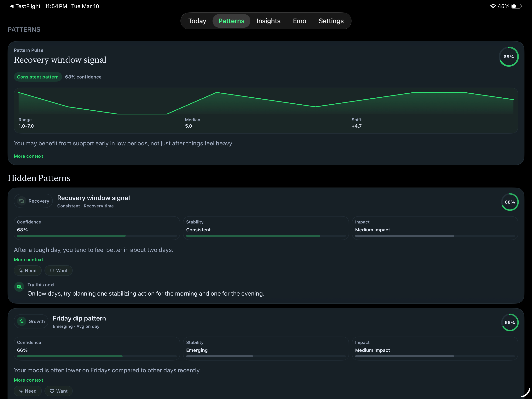Click the Confidence 68% progress bar
532x399 pixels.
(x=97, y=236)
